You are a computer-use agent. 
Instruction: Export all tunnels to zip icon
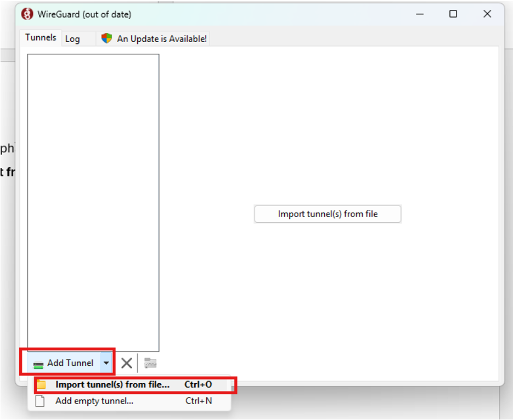click(x=150, y=363)
